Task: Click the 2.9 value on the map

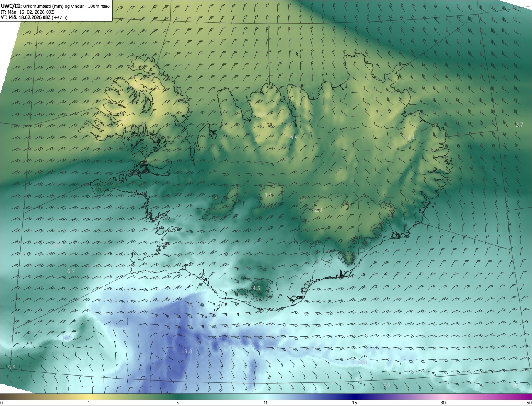Action: tap(318, 210)
